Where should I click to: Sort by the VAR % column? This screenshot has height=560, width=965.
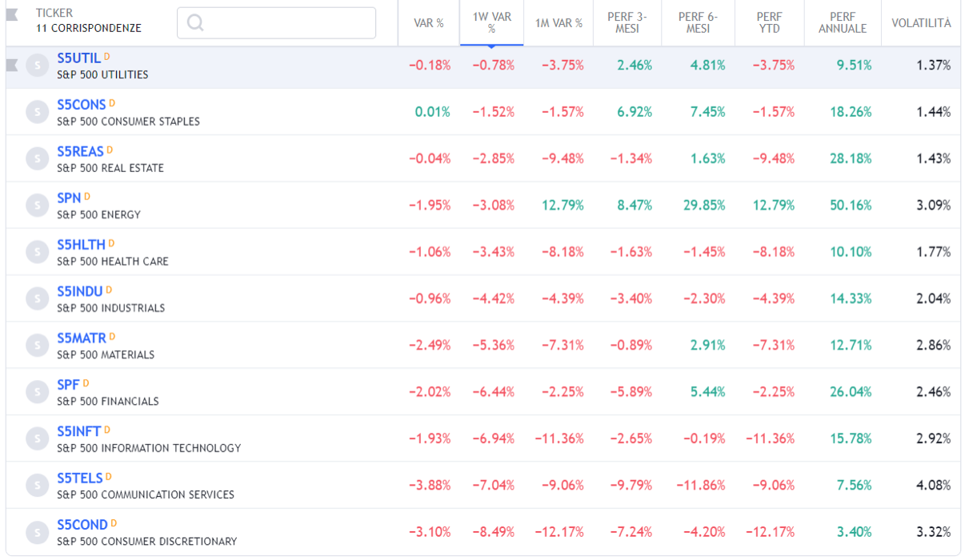tap(429, 23)
